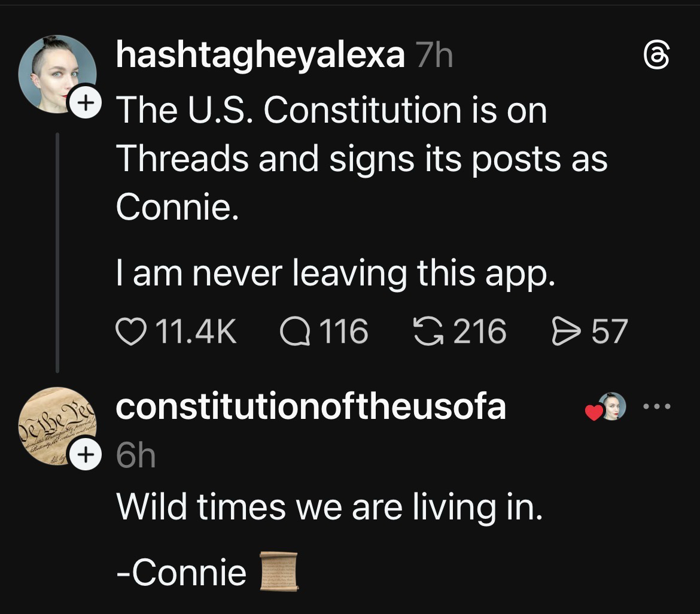Tap the 57 shares count
Image resolution: width=700 pixels, height=614 pixels.
pyautogui.click(x=610, y=332)
